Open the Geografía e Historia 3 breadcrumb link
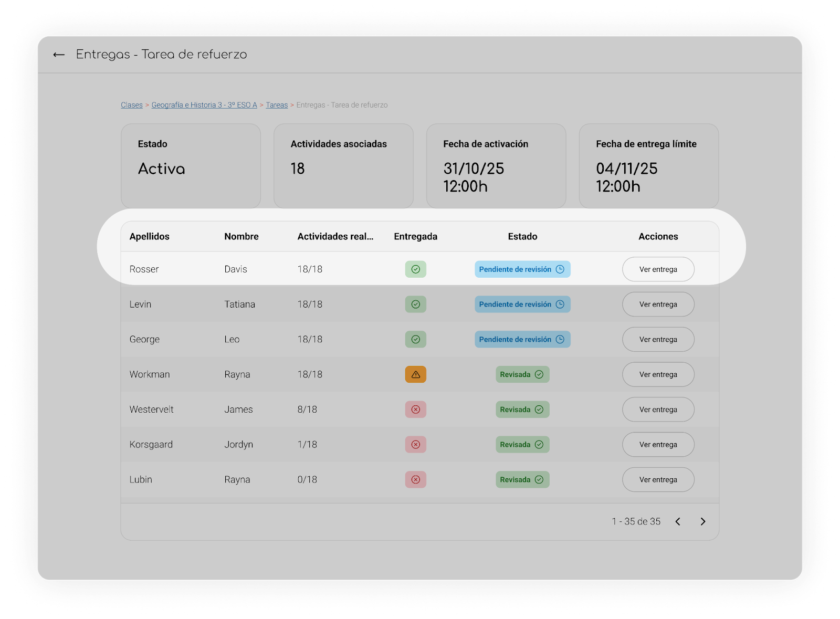 [204, 105]
